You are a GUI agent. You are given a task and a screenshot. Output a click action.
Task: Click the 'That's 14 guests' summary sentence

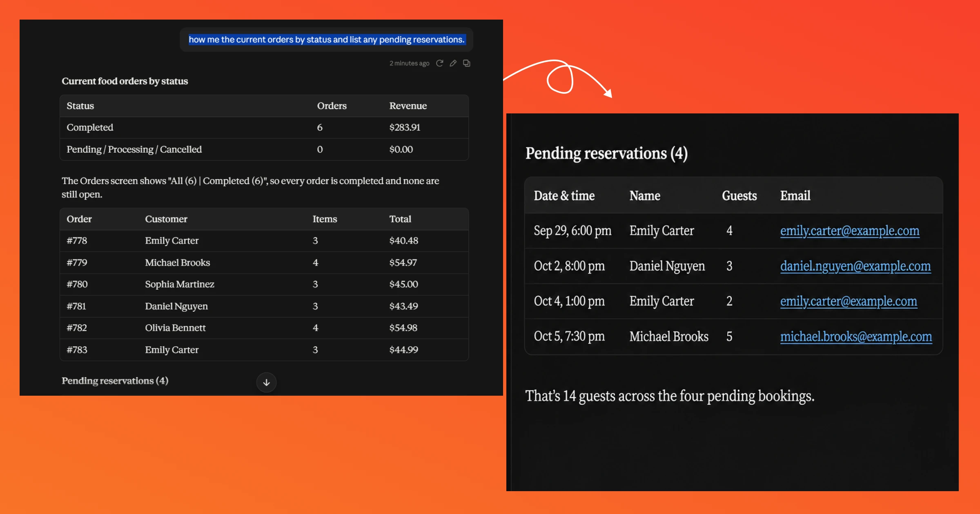pos(670,396)
